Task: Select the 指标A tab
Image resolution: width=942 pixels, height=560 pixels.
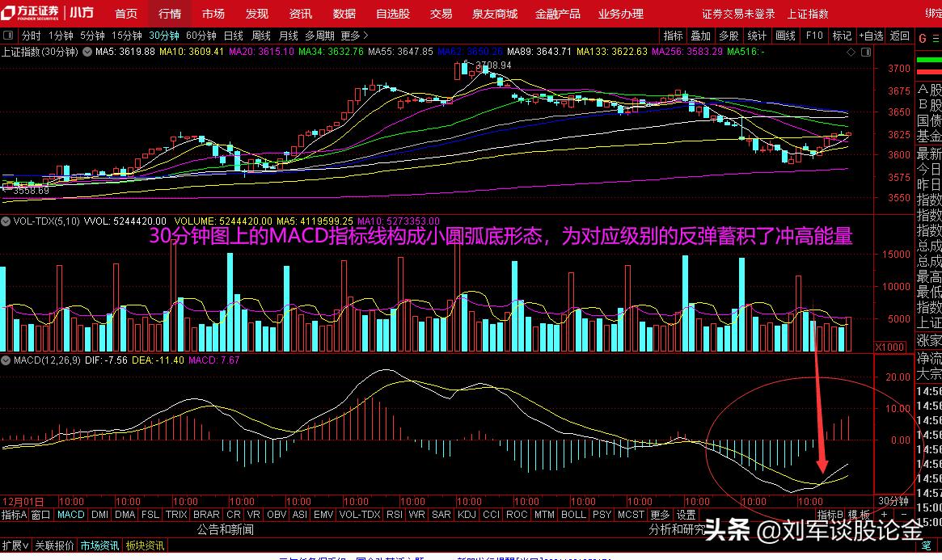Action: click(x=14, y=515)
